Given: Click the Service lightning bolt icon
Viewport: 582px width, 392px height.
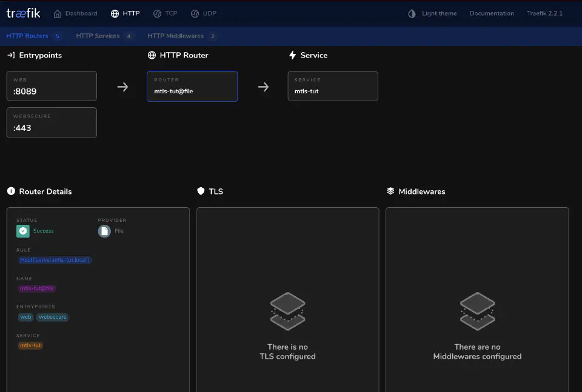Looking at the screenshot, I should tap(292, 55).
